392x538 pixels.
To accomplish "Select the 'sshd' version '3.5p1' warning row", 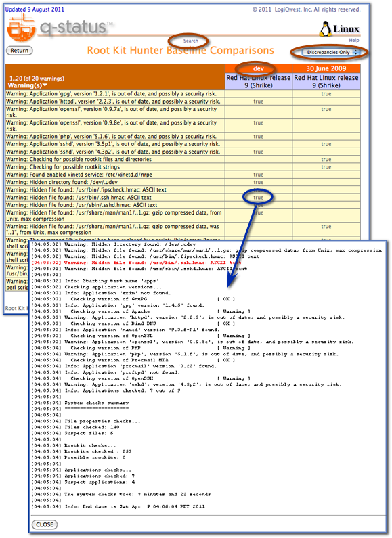I will (x=183, y=144).
